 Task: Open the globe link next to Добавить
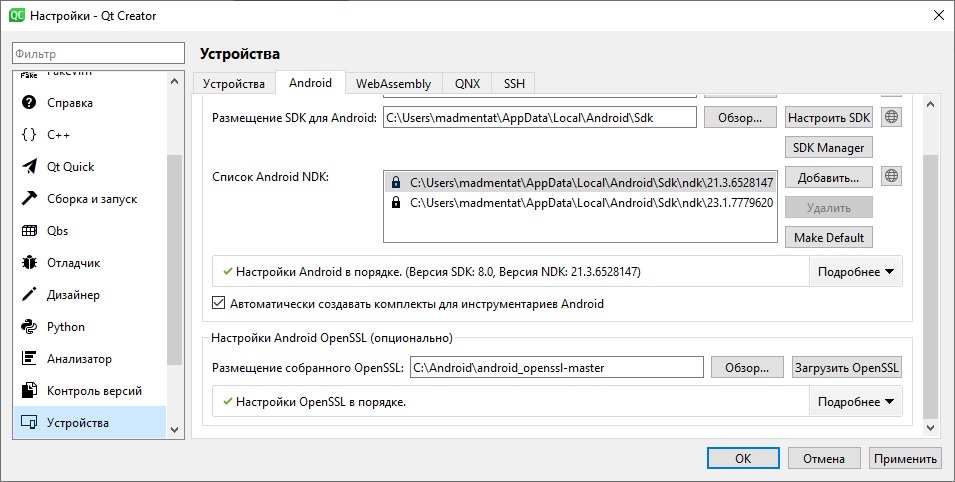[891, 177]
